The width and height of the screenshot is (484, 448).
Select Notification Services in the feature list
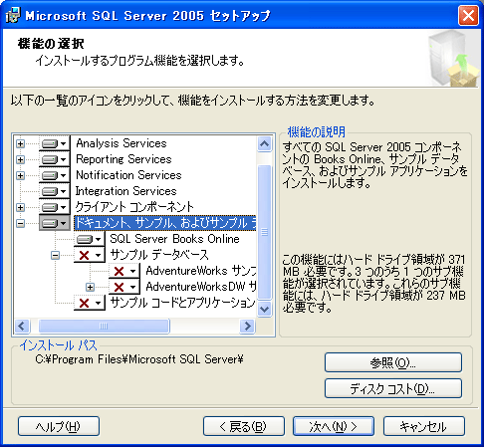click(x=128, y=175)
